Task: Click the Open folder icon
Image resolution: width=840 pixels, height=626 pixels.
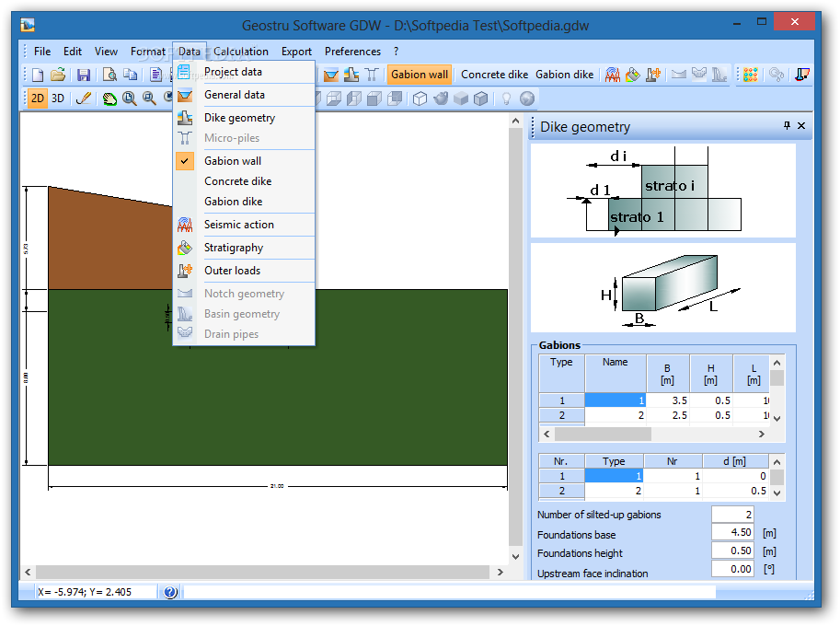Action: click(x=58, y=75)
